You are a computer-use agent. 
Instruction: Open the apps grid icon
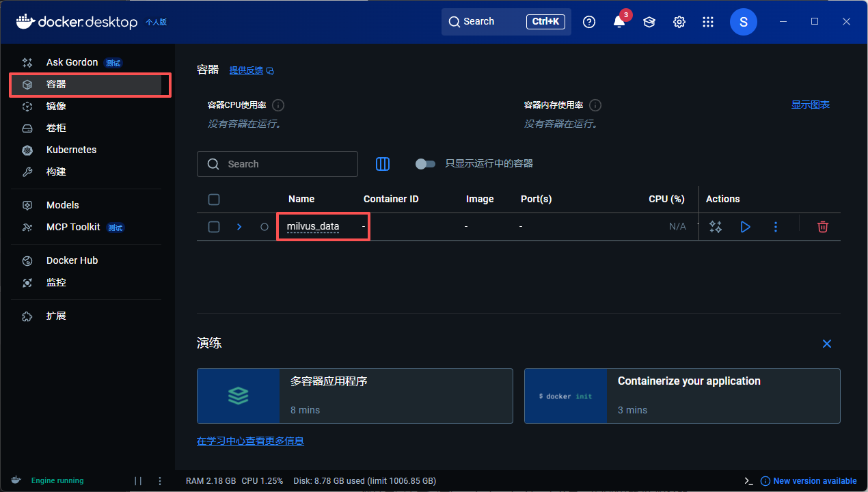[708, 22]
